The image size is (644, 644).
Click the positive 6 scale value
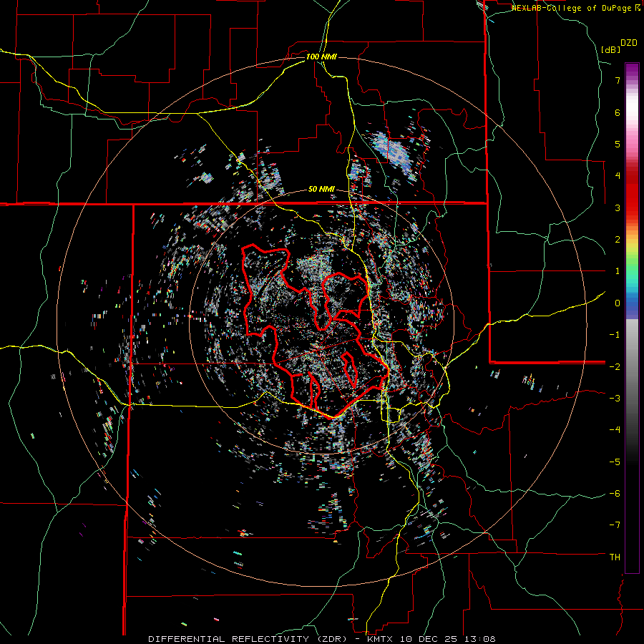click(x=618, y=112)
